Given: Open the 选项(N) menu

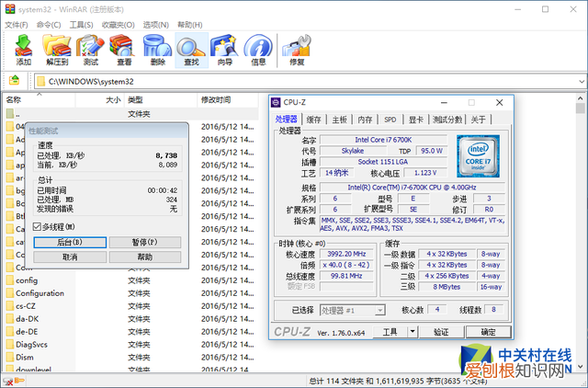Looking at the screenshot, I should 156,25.
